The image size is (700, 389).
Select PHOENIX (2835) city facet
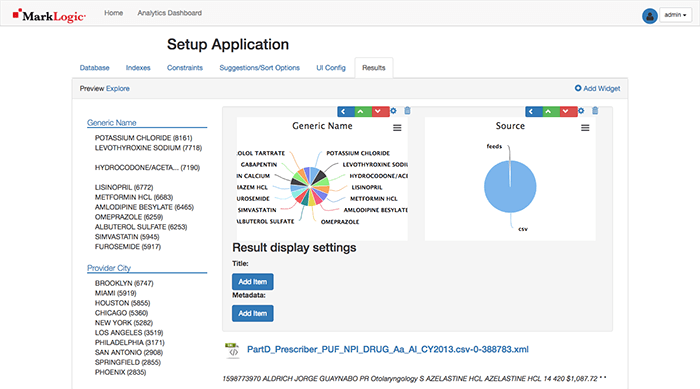pos(121,372)
